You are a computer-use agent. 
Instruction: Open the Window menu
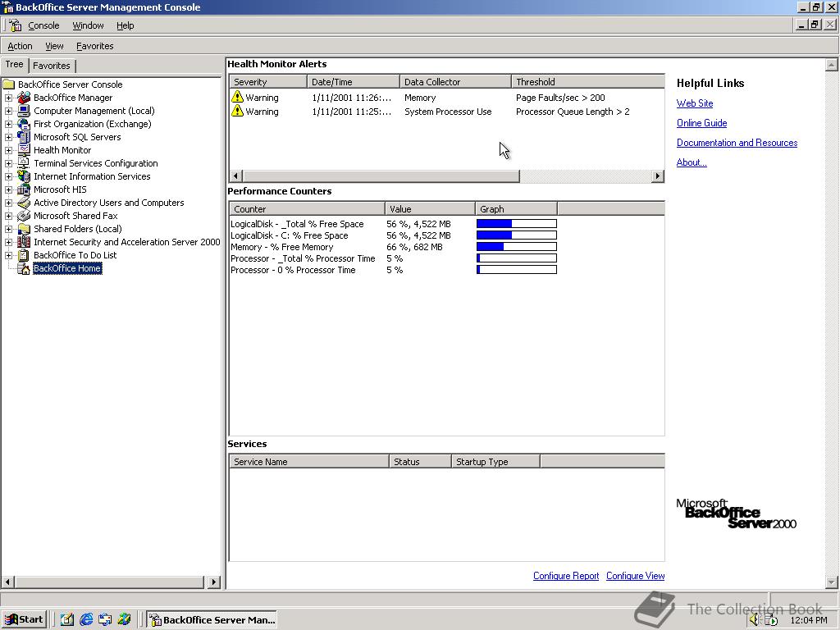tap(88, 25)
